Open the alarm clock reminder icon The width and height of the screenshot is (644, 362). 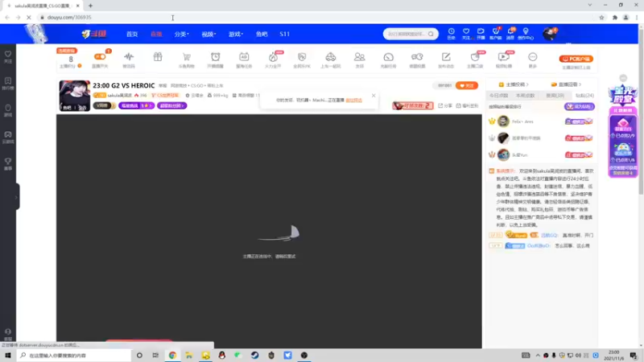pos(215,59)
